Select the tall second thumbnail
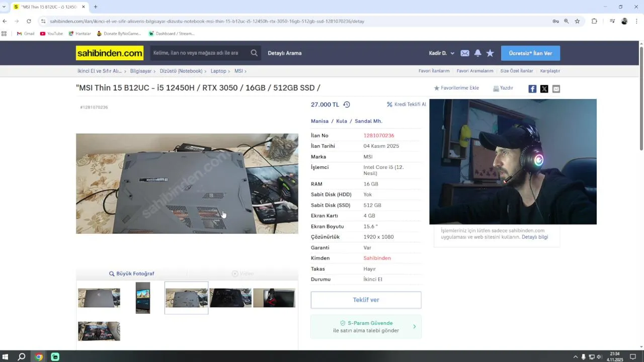The image size is (644, 362). pyautogui.click(x=143, y=298)
